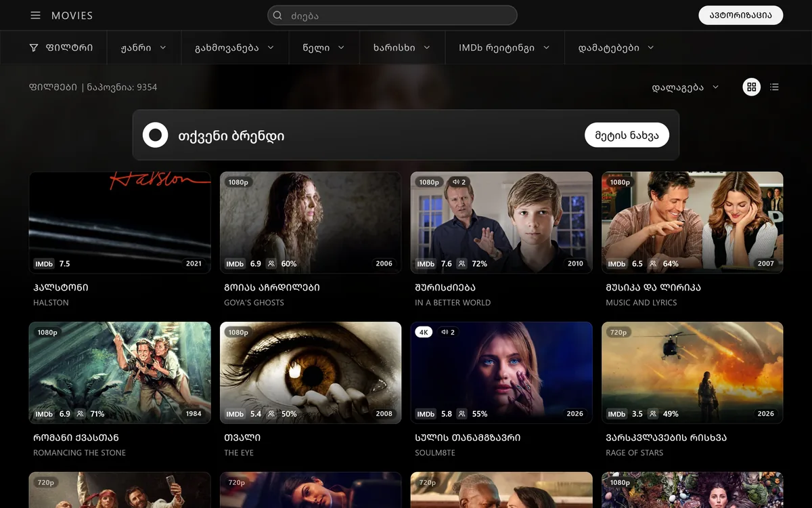Click the 1080p badge on Music and Lyrics
812x508 pixels.
coord(620,182)
